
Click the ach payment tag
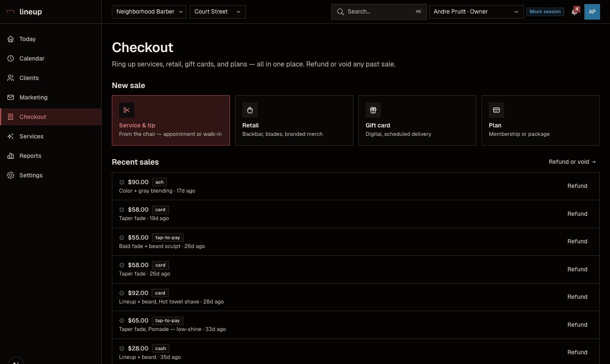tap(159, 182)
